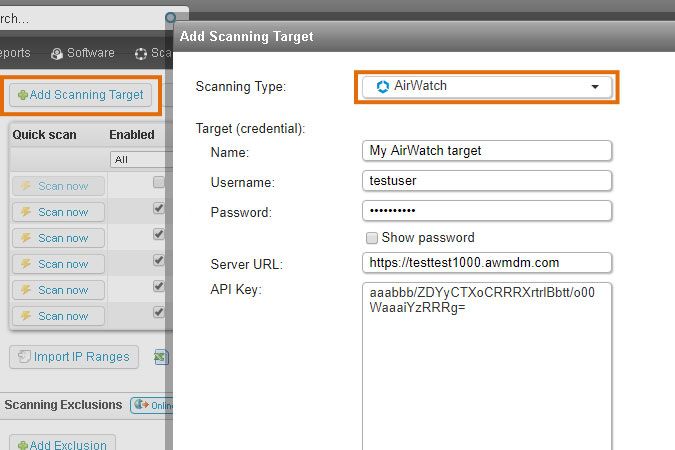Open the Reports tab

(x=14, y=53)
